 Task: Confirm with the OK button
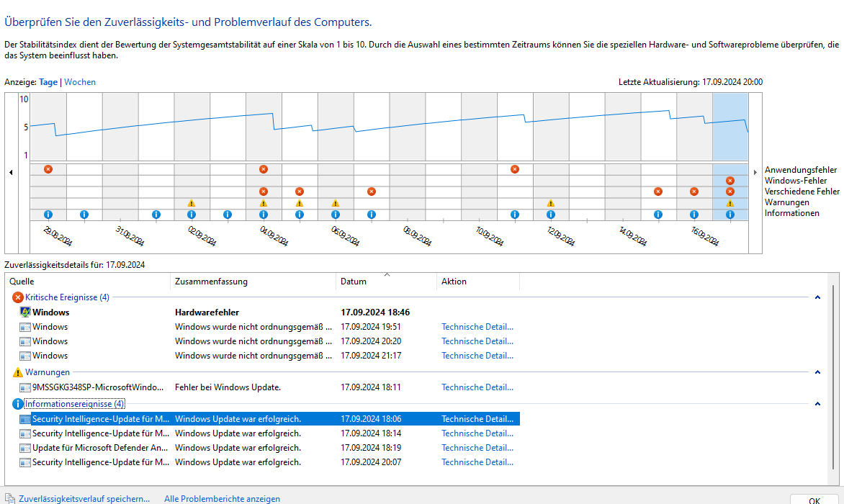pos(814,500)
